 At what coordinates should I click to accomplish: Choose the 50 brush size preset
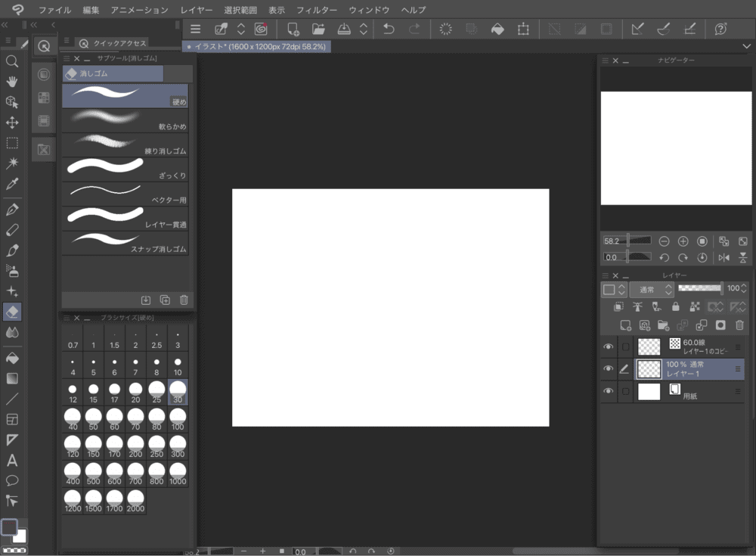click(94, 419)
